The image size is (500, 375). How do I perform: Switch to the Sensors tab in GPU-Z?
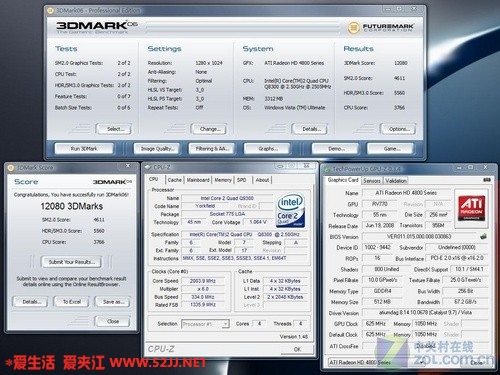coord(372,181)
